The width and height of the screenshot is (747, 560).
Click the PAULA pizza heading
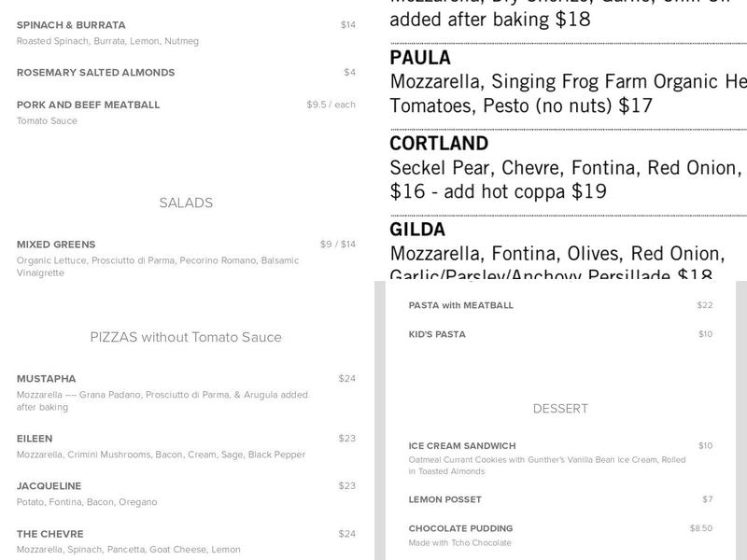420,58
